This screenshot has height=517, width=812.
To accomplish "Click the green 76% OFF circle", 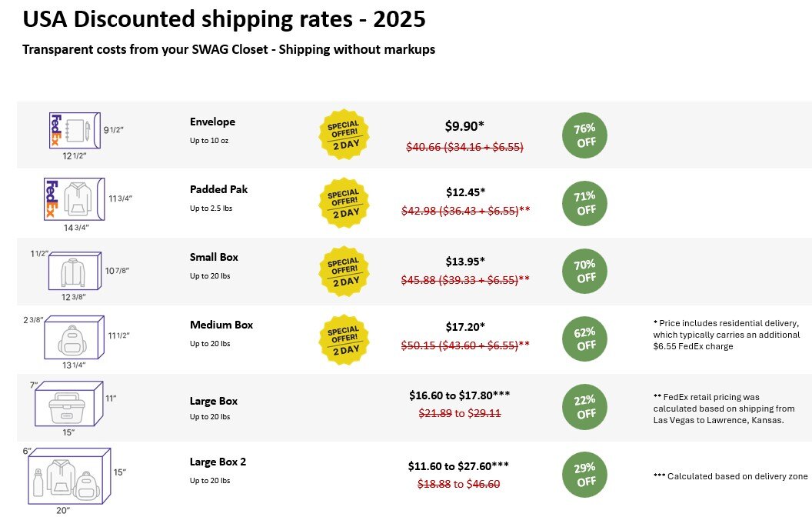I will tap(586, 135).
